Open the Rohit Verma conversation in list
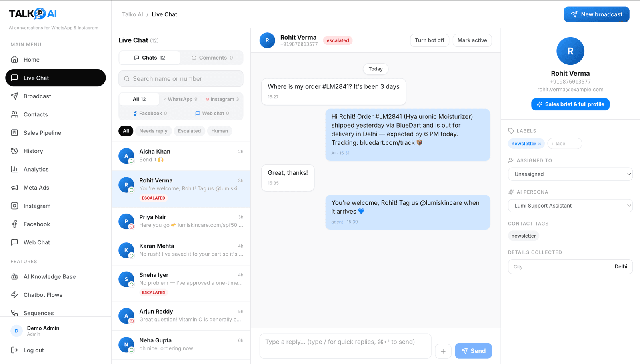640x364 pixels. [x=181, y=189]
